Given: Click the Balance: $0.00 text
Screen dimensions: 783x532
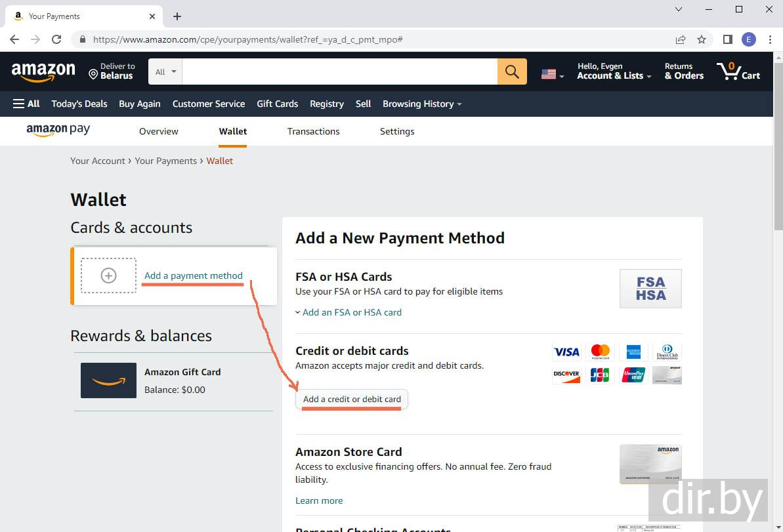Looking at the screenshot, I should pyautogui.click(x=175, y=390).
